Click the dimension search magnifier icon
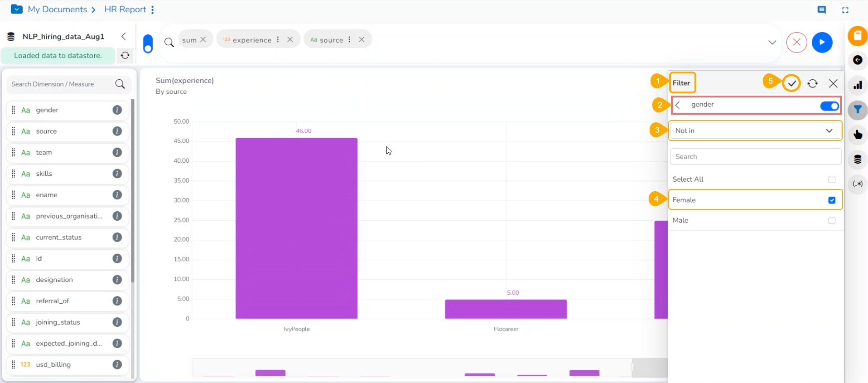This screenshot has height=383, width=868. (120, 84)
